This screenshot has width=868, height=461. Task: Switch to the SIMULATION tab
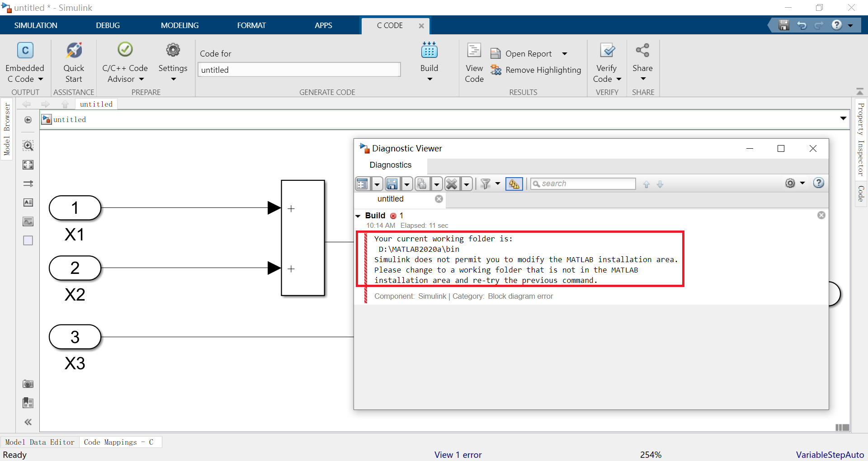(x=36, y=25)
